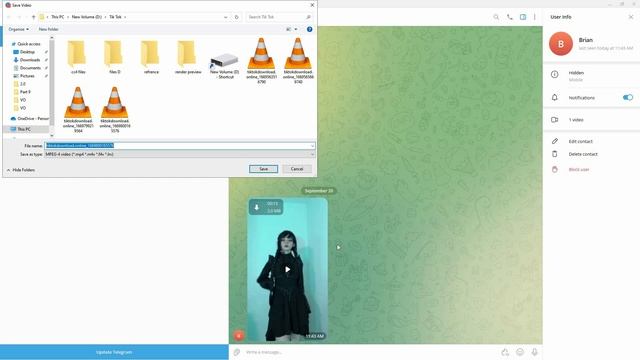Image resolution: width=640 pixels, height=360 pixels.
Task: Choose Delete contact
Action: coord(583,154)
